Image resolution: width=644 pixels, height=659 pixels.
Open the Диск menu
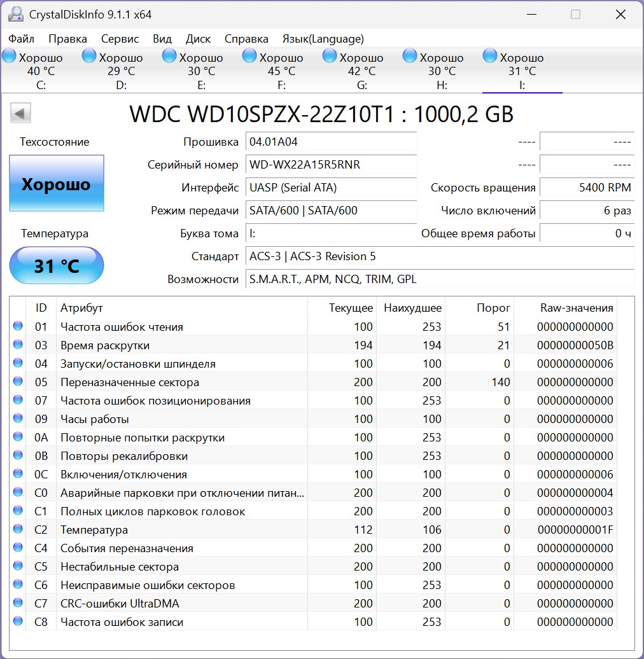(x=198, y=39)
